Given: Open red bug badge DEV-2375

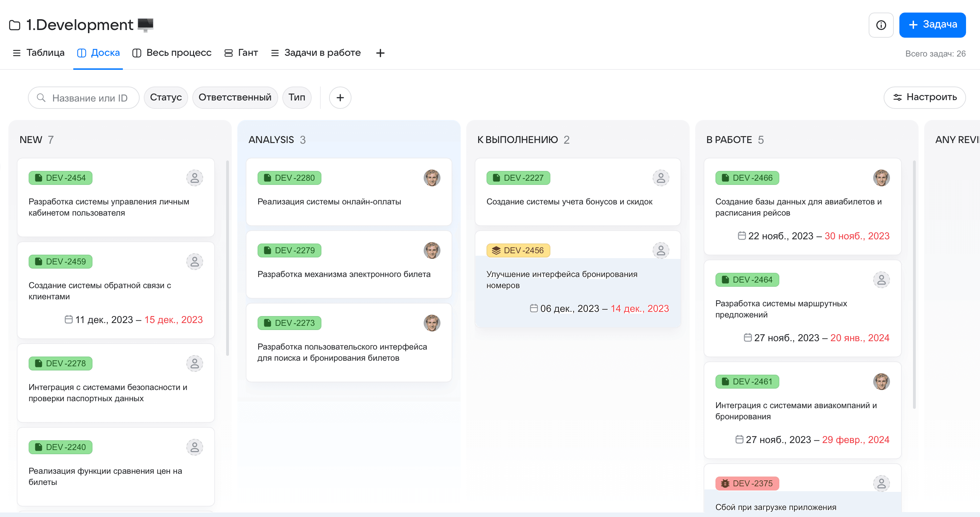Looking at the screenshot, I should (748, 484).
